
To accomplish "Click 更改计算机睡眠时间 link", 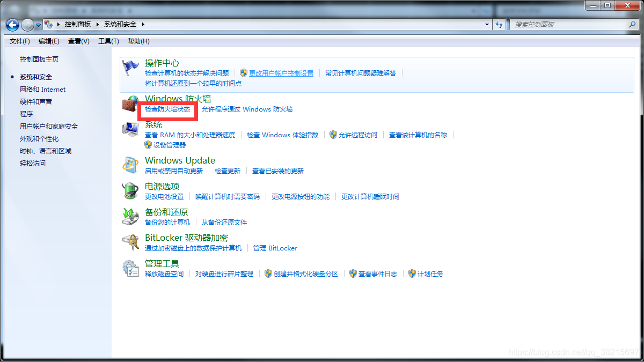I will [x=370, y=197].
